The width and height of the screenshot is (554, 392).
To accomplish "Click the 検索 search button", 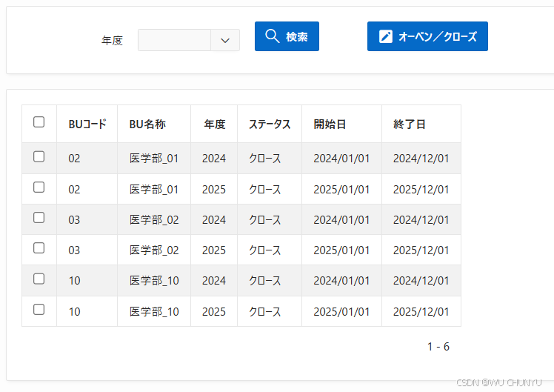I will coord(287,36).
